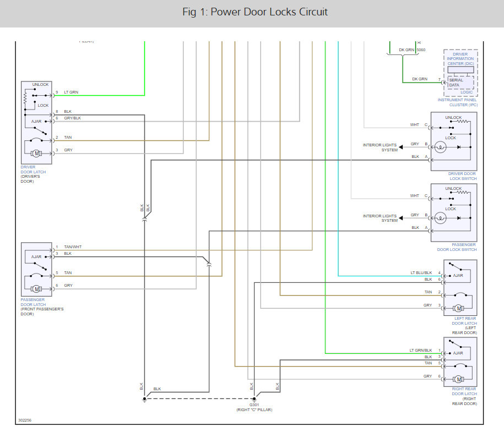Click the UNLOCK label in Driver Door Latch
Screen dimensions: 504x437
tap(40, 84)
